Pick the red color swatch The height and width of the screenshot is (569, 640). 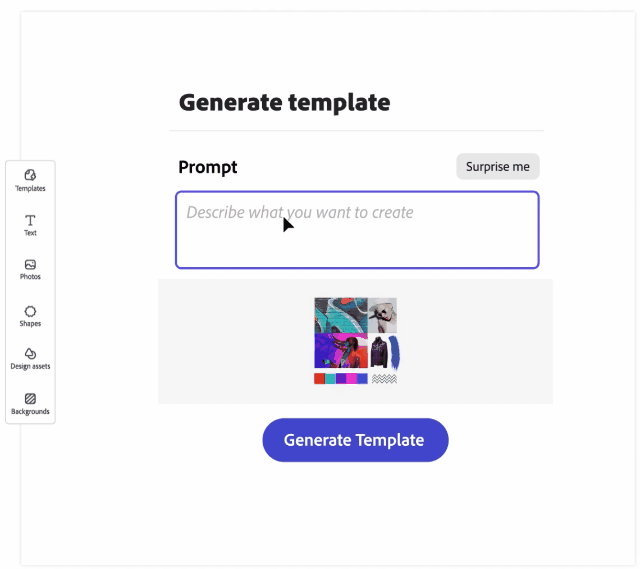pos(319,379)
